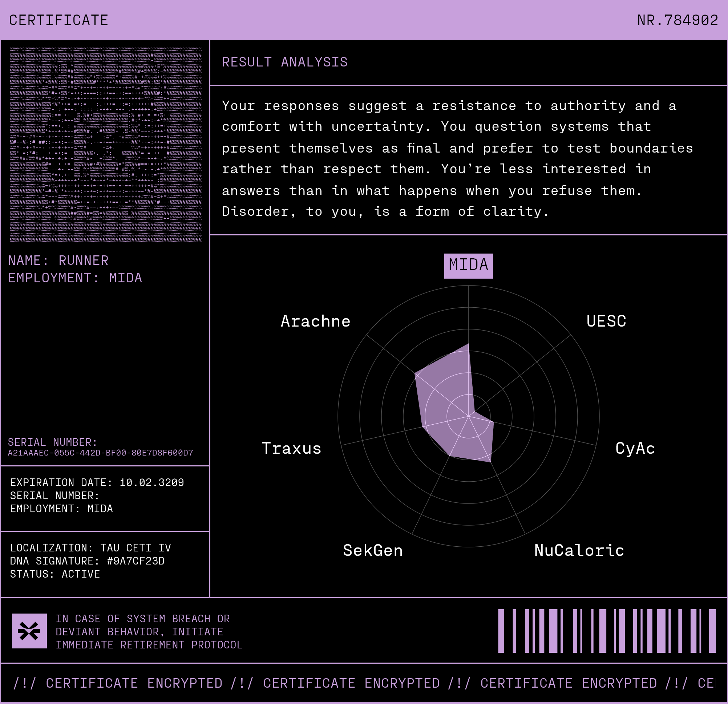Click the STATUS: ACTIVE line
728x704 pixels.
[54, 574]
